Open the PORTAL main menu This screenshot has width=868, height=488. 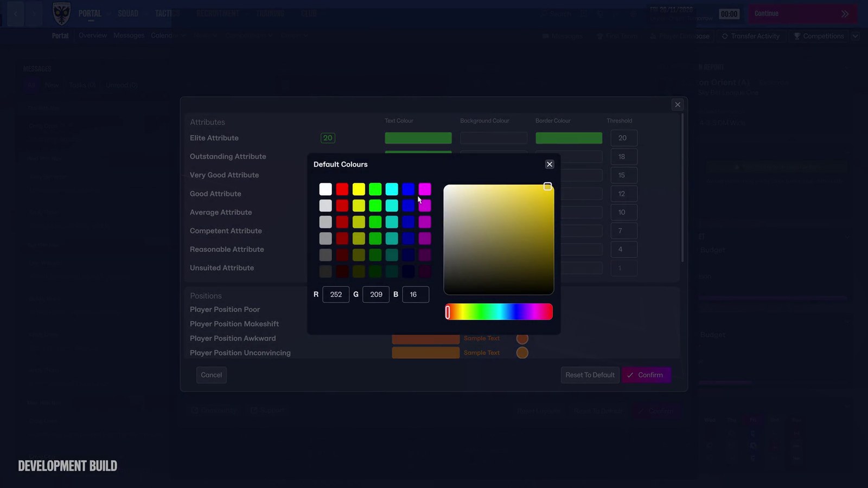point(90,14)
